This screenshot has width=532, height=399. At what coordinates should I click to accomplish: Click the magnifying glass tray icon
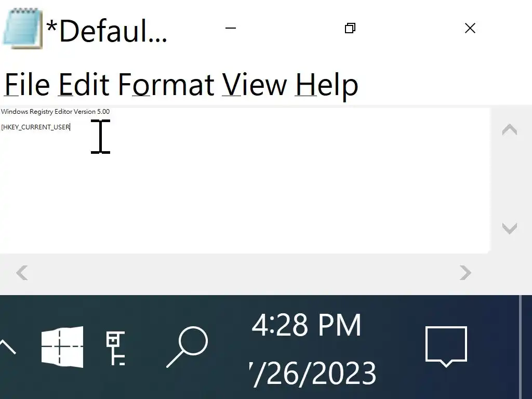pos(187,347)
